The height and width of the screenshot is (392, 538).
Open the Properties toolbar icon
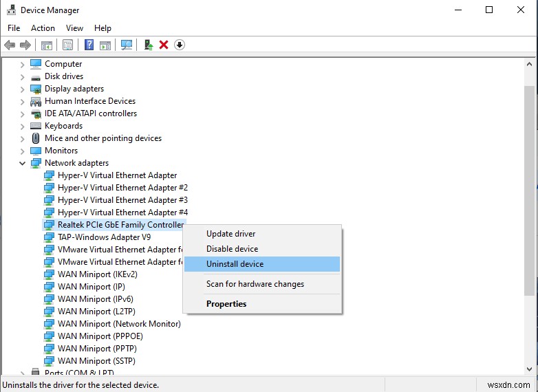[67, 45]
